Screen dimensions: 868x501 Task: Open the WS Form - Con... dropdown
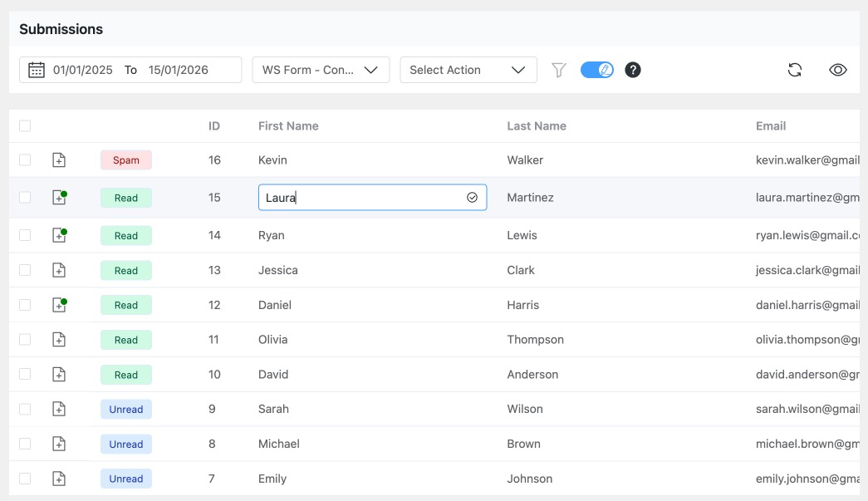coord(321,70)
